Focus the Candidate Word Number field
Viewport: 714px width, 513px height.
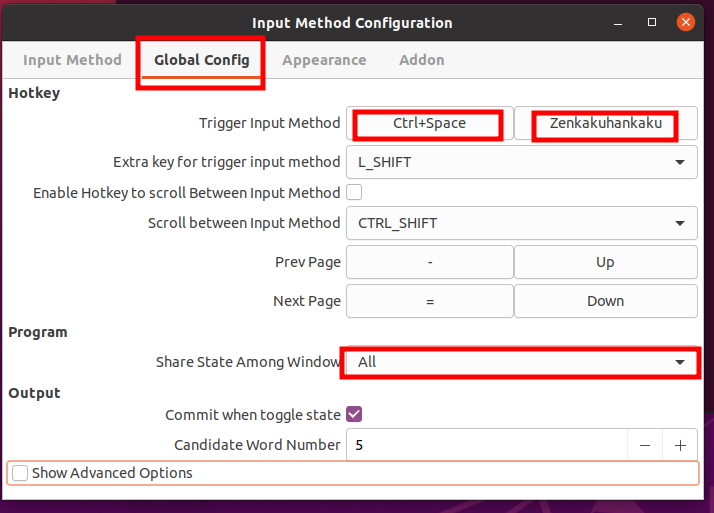coord(487,445)
